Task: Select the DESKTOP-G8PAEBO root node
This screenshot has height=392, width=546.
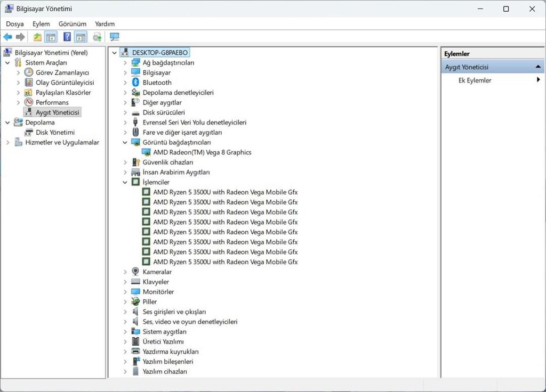Action: click(159, 53)
